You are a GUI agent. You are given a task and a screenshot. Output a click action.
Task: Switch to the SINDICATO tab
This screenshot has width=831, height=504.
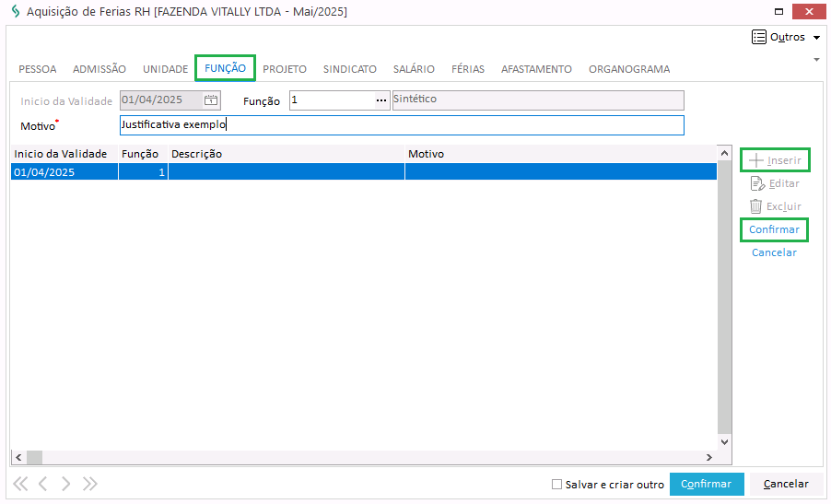click(x=350, y=69)
